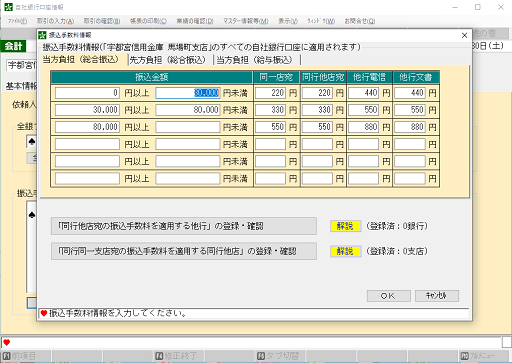Click main window green app icon

point(8,7)
